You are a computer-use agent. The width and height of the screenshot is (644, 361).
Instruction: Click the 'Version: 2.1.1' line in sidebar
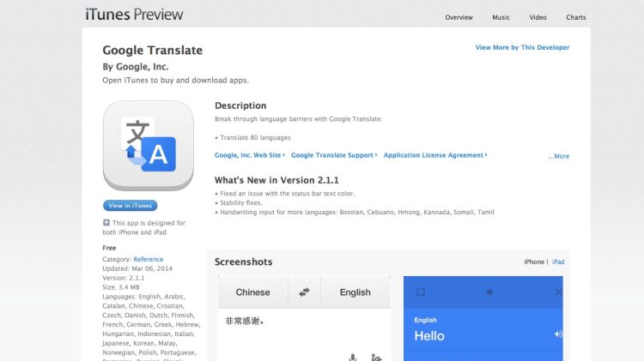coord(123,278)
